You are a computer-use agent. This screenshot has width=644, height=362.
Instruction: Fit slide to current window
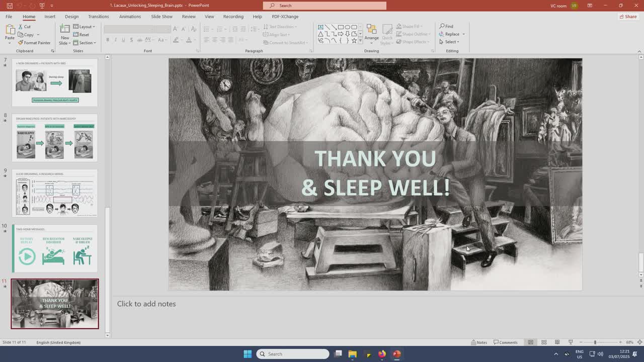(x=639, y=342)
